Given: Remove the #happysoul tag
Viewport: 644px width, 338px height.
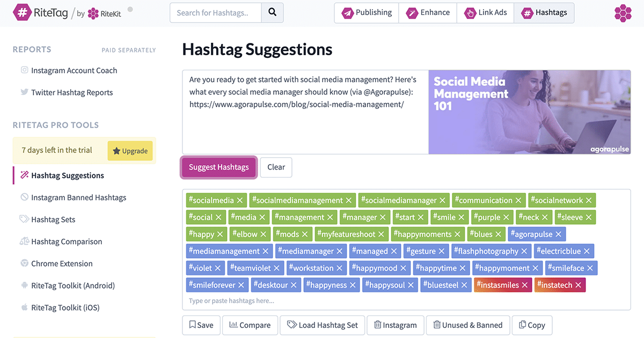Looking at the screenshot, I should tap(411, 285).
